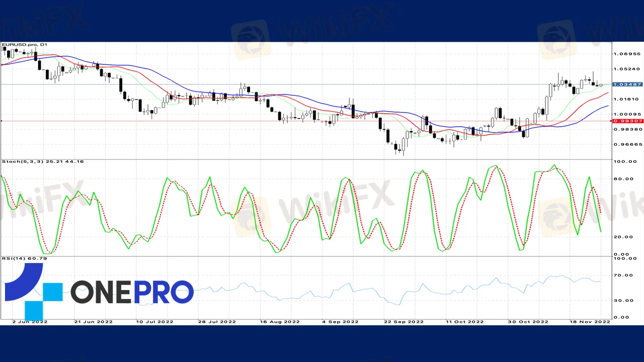Viewport: 644px width, 362px height.
Task: Click the 2 Jun 2022 date label
Action: point(29,321)
